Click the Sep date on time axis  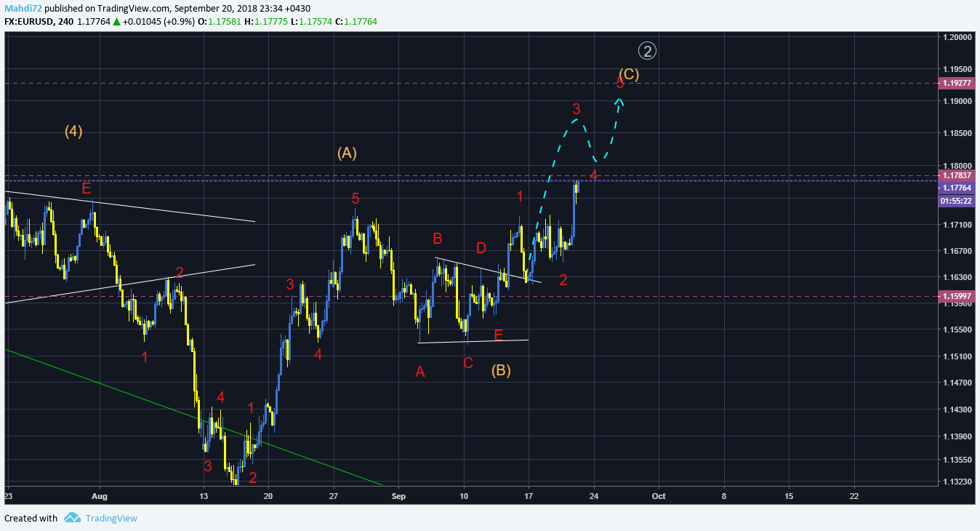click(398, 496)
